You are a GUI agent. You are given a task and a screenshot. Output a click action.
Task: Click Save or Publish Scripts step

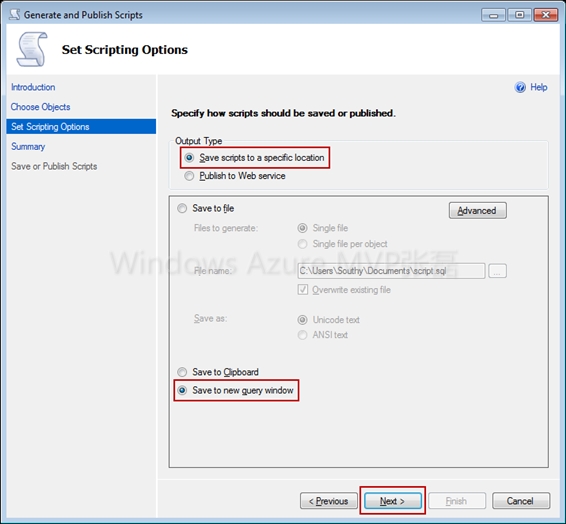point(54,166)
